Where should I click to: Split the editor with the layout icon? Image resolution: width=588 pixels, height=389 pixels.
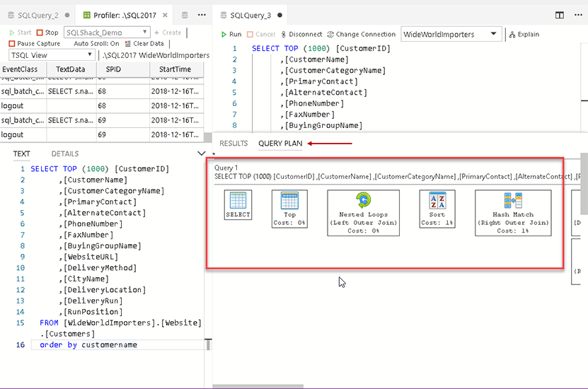[x=559, y=15]
